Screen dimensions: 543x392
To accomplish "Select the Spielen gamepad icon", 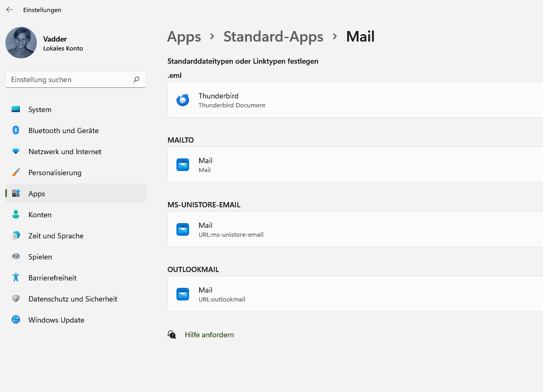I will click(x=16, y=256).
